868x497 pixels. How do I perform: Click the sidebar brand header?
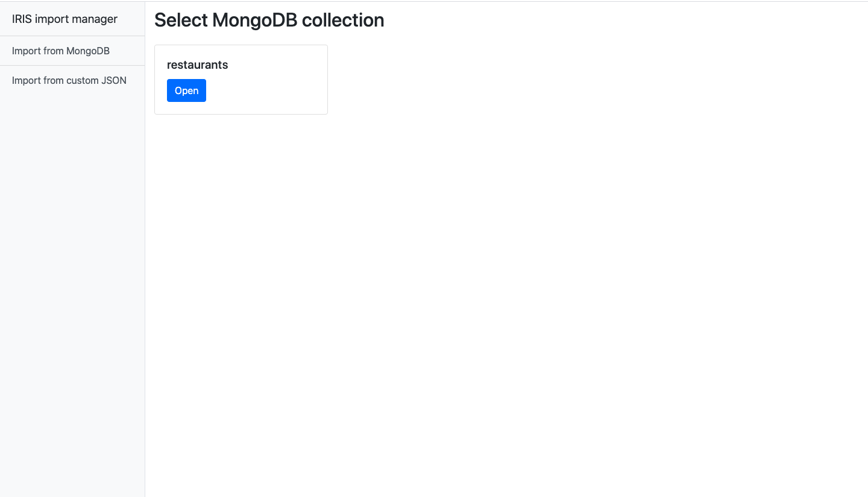[64, 19]
